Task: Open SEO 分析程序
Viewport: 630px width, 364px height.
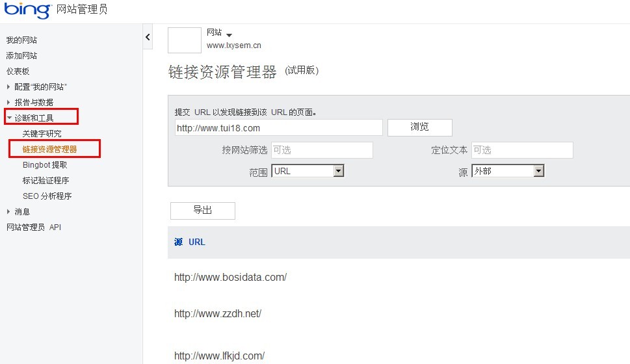Action: (47, 196)
